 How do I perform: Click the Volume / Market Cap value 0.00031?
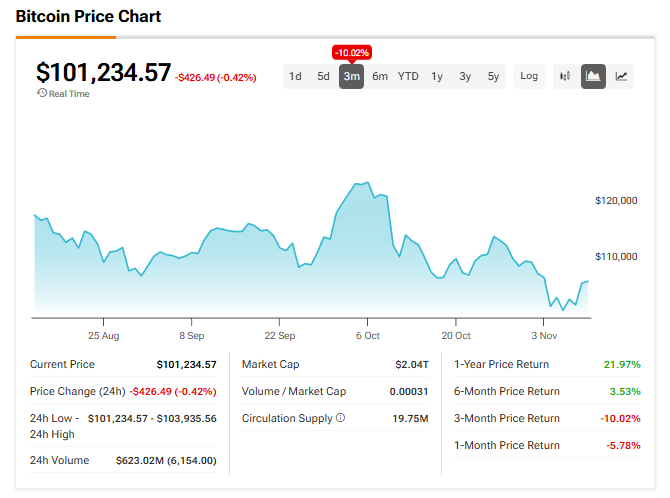point(408,391)
